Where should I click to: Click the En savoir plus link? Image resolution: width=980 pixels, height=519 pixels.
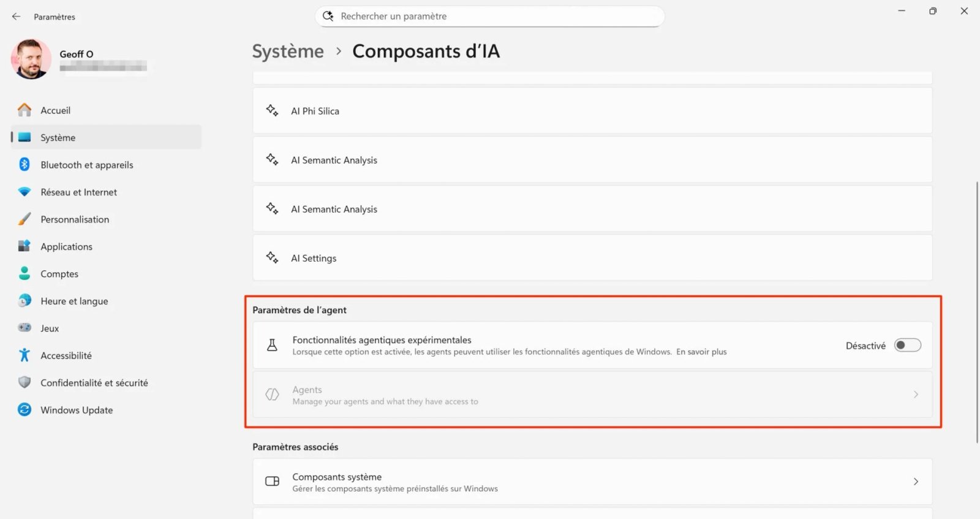click(x=701, y=352)
